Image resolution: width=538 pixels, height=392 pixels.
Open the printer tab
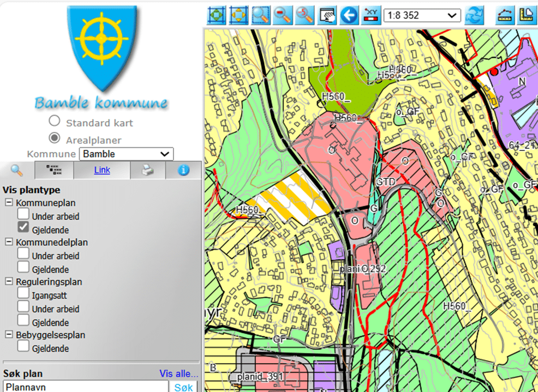(148, 170)
